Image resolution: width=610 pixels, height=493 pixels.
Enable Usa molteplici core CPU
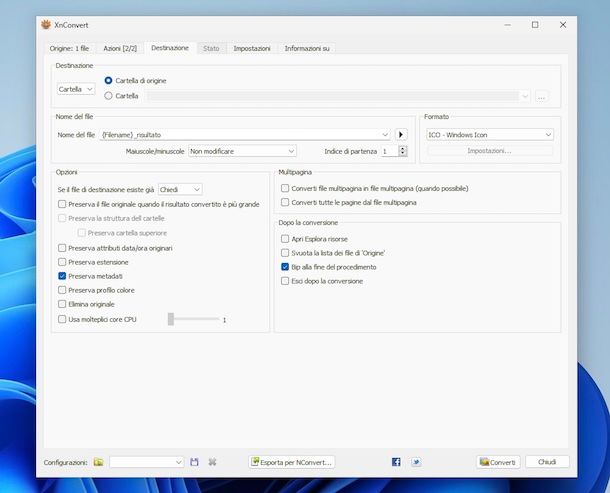coord(62,319)
